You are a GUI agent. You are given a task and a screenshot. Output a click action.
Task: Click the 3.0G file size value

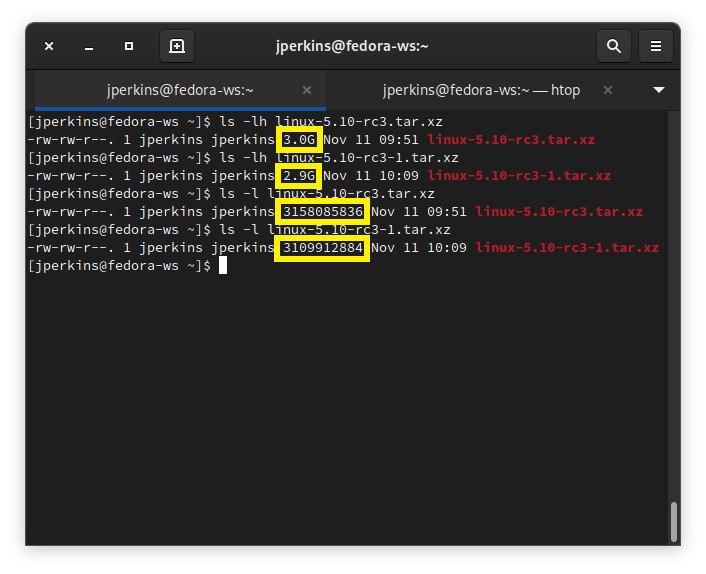pyautogui.click(x=299, y=140)
